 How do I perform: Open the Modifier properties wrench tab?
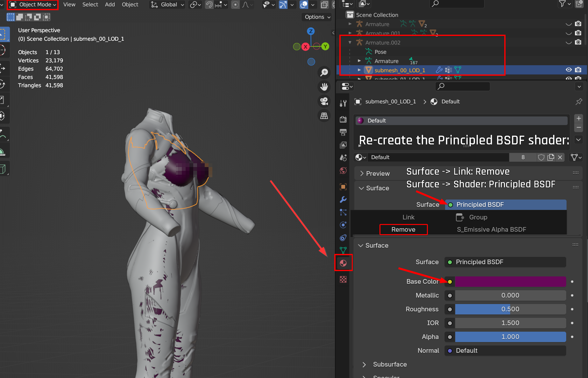coord(343,199)
